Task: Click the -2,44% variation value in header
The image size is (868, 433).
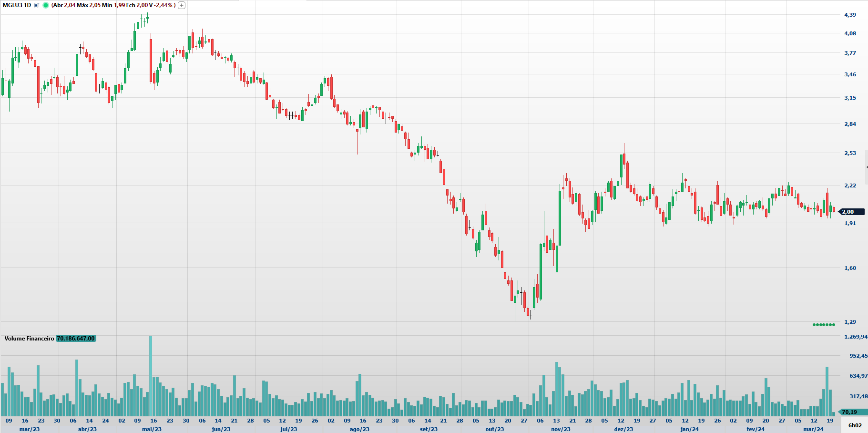Action: (163, 5)
